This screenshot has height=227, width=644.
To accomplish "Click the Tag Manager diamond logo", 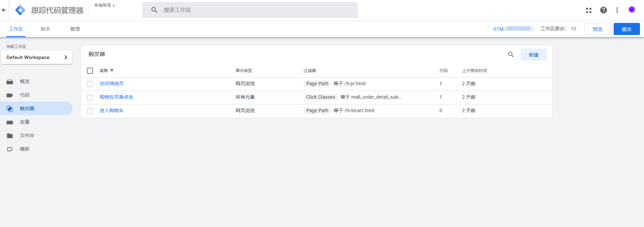I will pyautogui.click(x=20, y=10).
